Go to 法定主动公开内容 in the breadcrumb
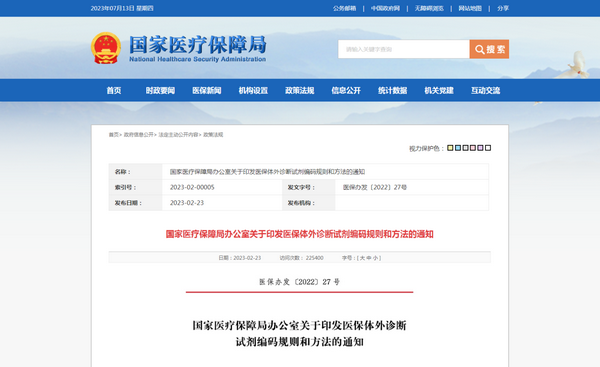This screenshot has height=367, width=600. [178, 135]
